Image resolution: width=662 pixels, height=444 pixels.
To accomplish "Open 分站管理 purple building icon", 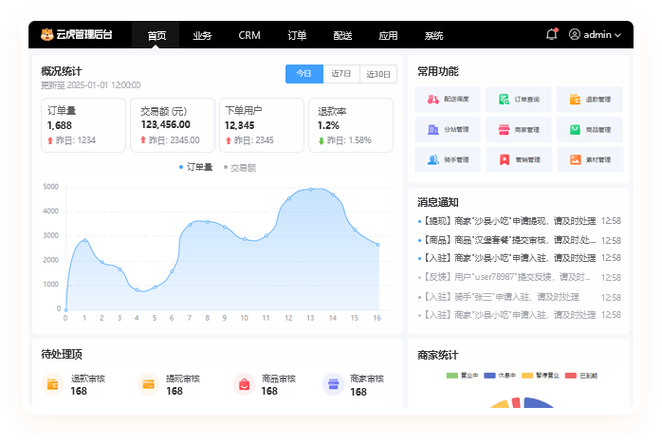I will click(x=433, y=130).
